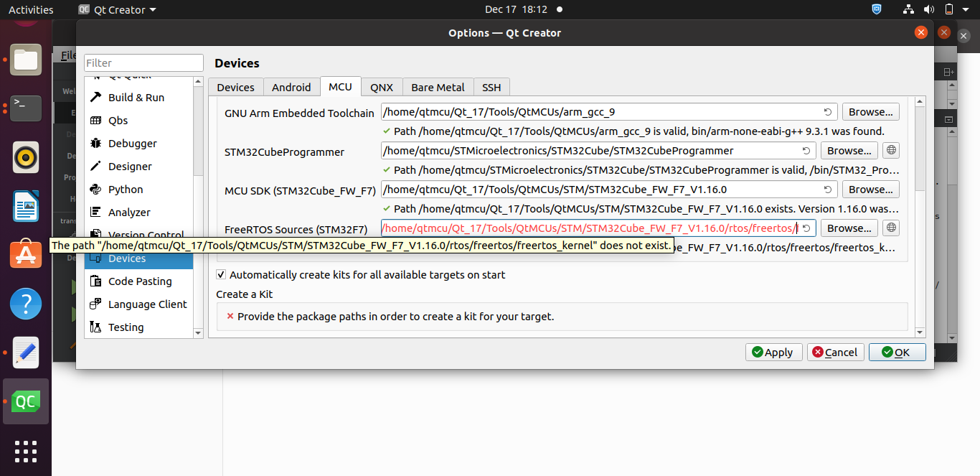Expand the Qt Creator app menu
This screenshot has height=476, width=980.
point(117,9)
